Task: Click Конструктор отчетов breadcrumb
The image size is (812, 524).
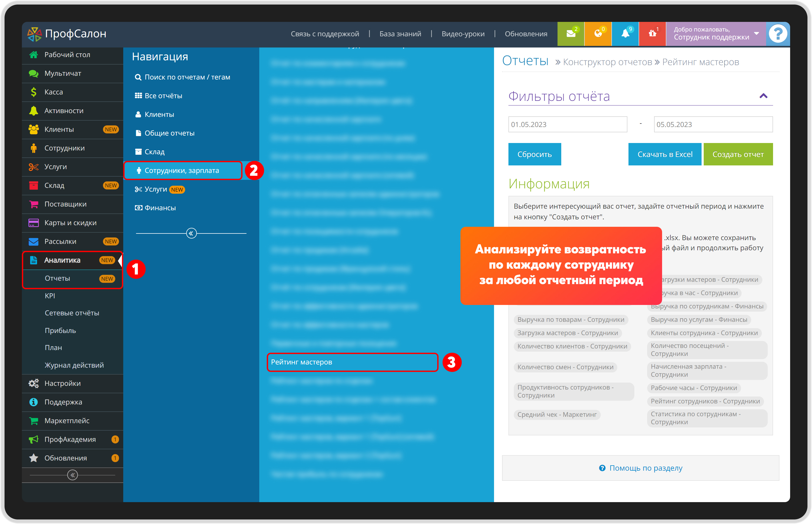Action: coord(607,62)
